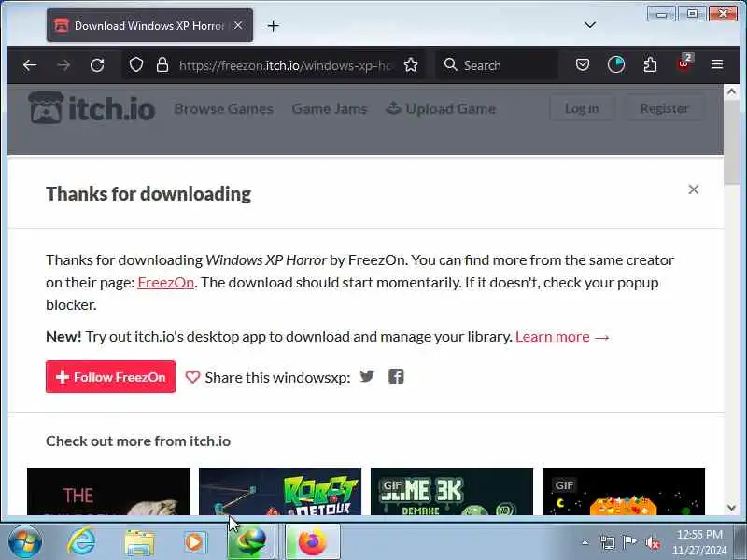Image resolution: width=747 pixels, height=560 pixels.
Task: Open the Slime 3K Demake thumbnail
Action: 452,491
